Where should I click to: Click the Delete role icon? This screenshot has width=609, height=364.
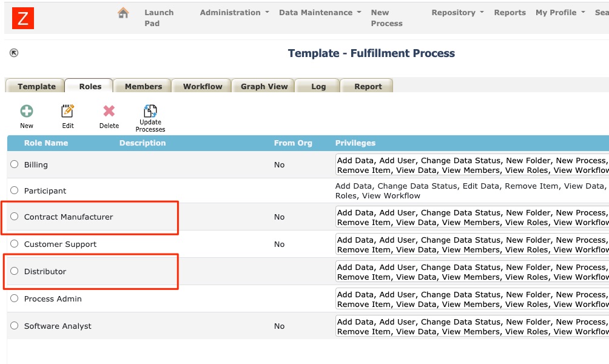point(109,110)
